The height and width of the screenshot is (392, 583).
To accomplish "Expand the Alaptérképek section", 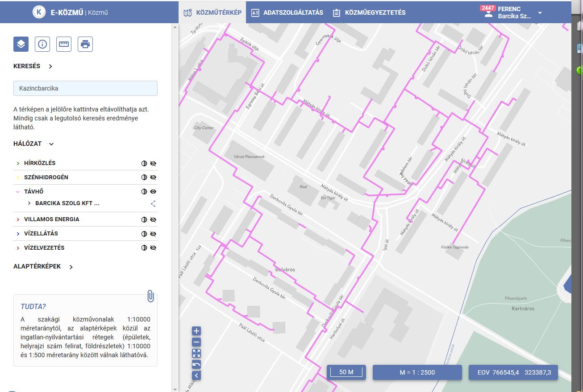I will pyautogui.click(x=71, y=267).
